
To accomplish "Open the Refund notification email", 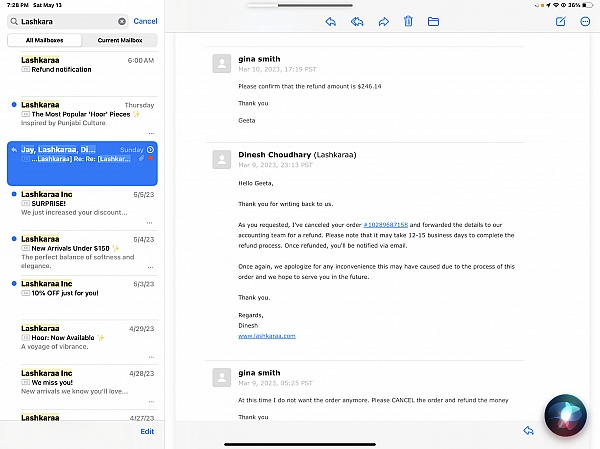I will 82,65.
